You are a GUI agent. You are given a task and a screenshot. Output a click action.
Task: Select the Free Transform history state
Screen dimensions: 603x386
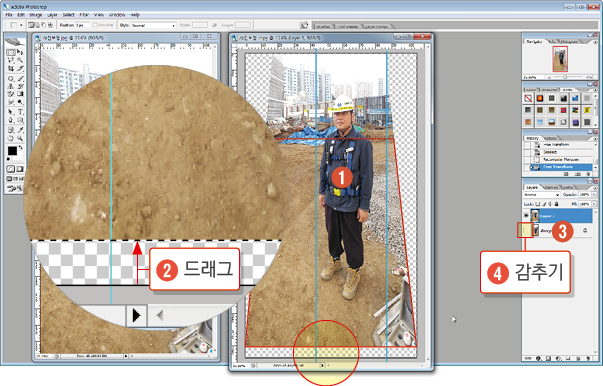560,167
